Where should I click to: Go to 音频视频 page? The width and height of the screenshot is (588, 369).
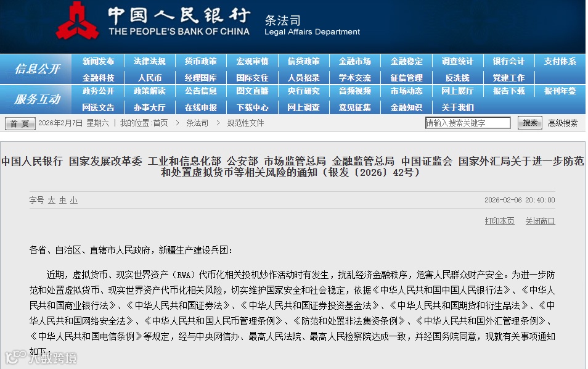pyautogui.click(x=355, y=91)
